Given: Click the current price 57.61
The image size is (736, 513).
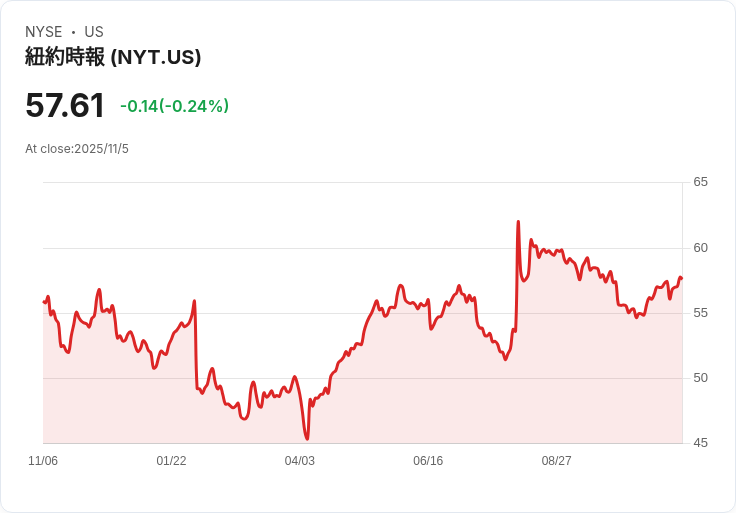Looking at the screenshot, I should pos(65,105).
